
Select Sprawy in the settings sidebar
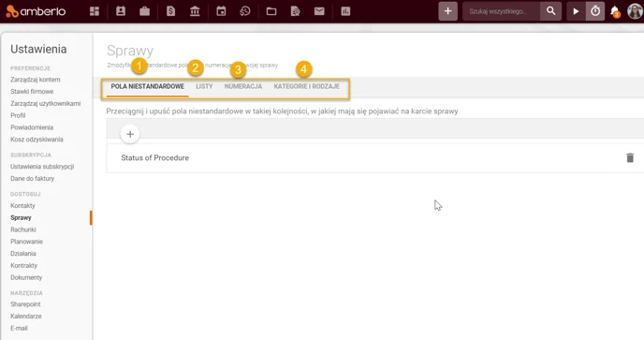coord(21,217)
